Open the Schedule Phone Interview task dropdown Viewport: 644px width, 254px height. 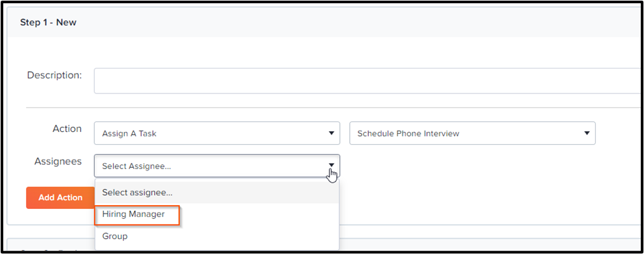click(472, 133)
